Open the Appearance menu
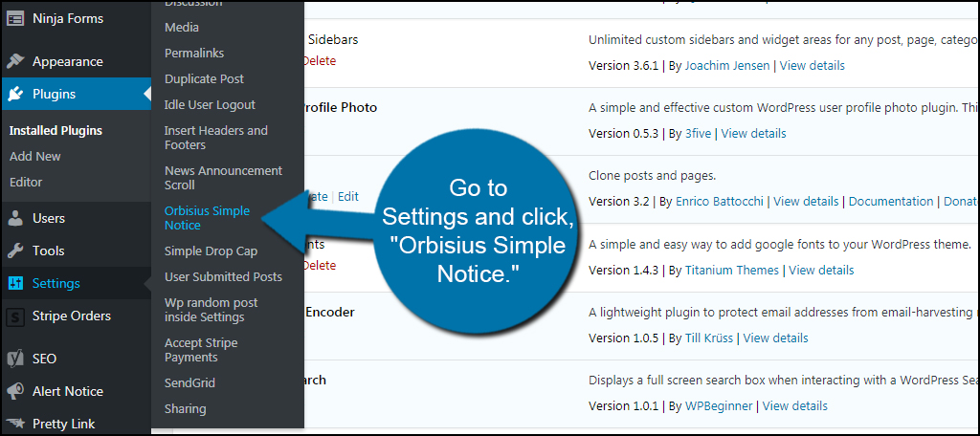The width and height of the screenshot is (980, 436). tap(68, 62)
